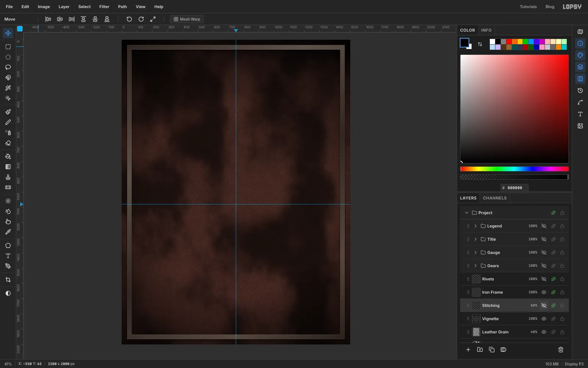
Task: Open the Blog link
Action: coord(550,7)
